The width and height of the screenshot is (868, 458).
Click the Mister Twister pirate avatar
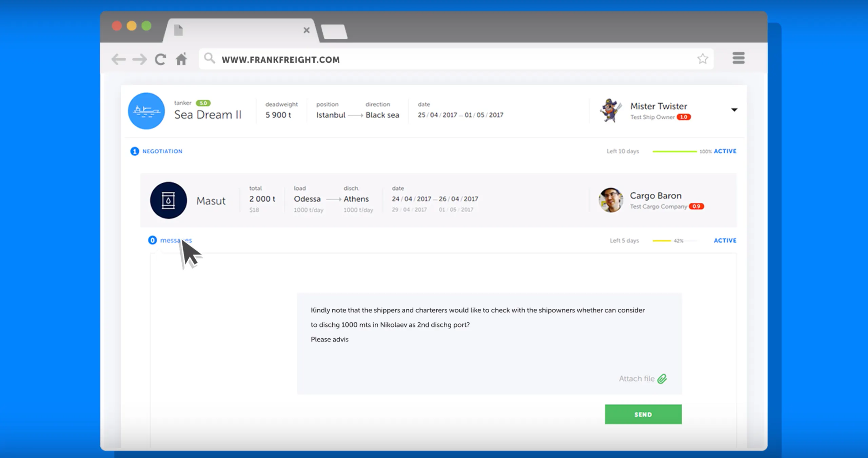pos(611,110)
